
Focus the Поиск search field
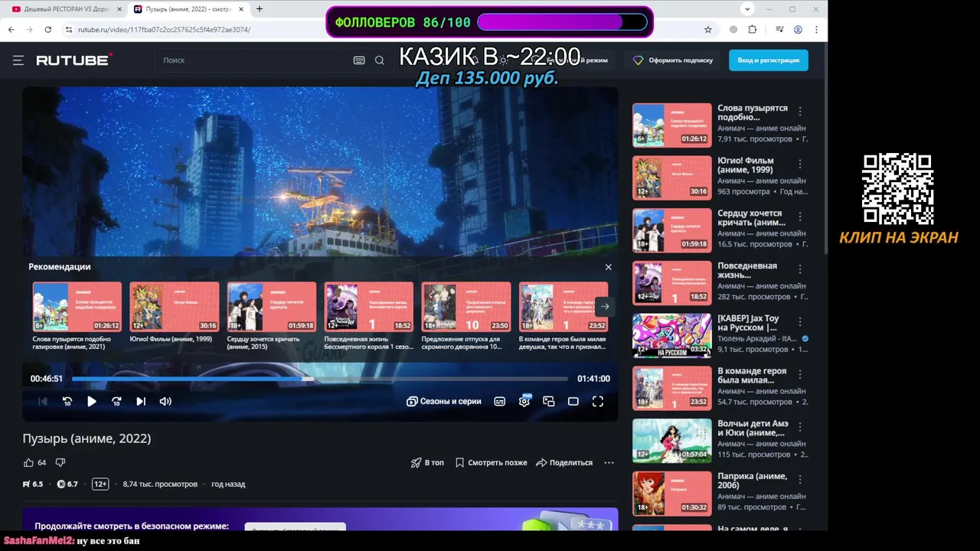(253, 60)
